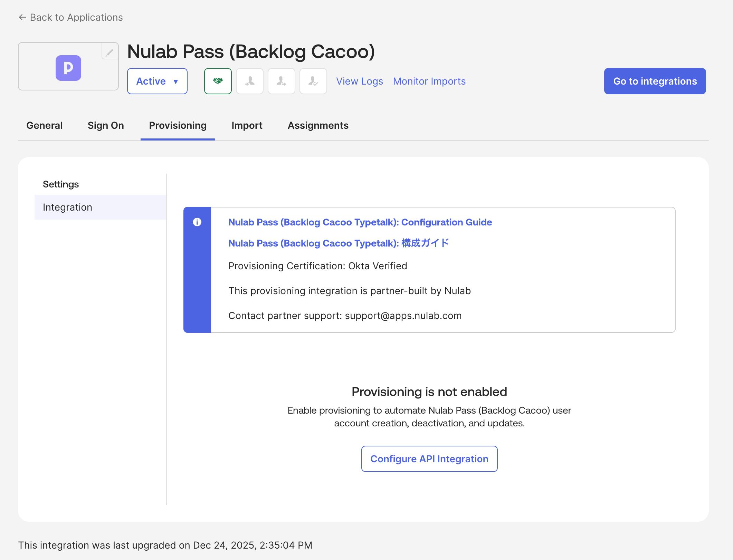Select Integration in the Settings sidebar
The height and width of the screenshot is (560, 733).
coord(101,207)
